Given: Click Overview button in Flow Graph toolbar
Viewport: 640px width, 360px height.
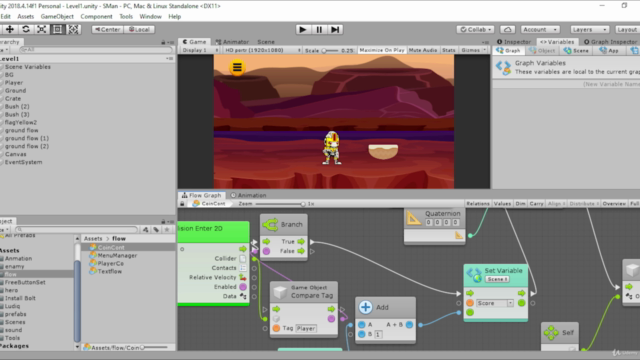Looking at the screenshot, I should pyautogui.click(x=614, y=203).
